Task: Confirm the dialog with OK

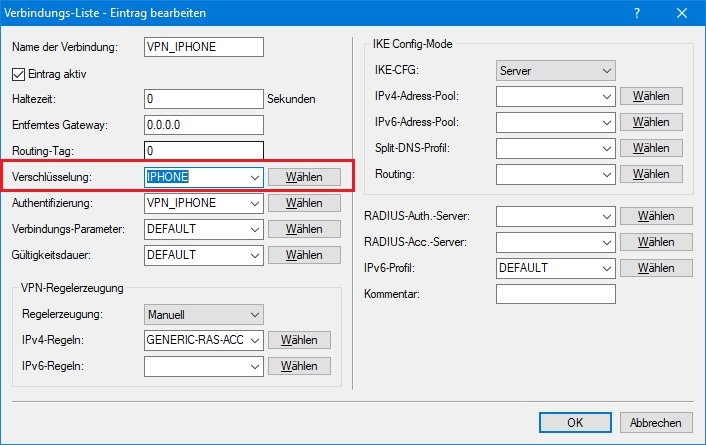Action: pyautogui.click(x=575, y=422)
